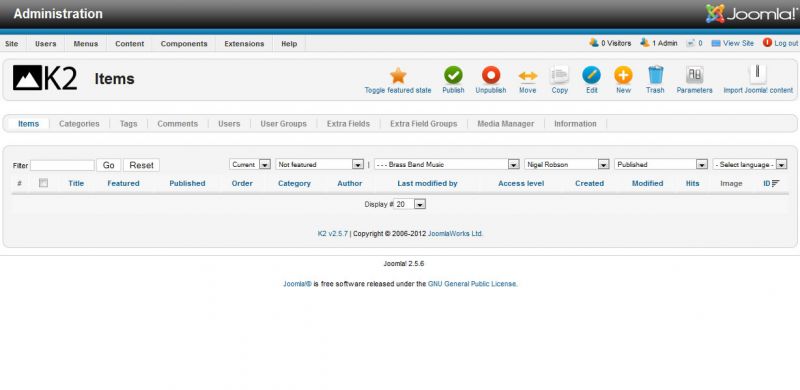
Task: Click the messages icon showing 0
Action: [691, 43]
